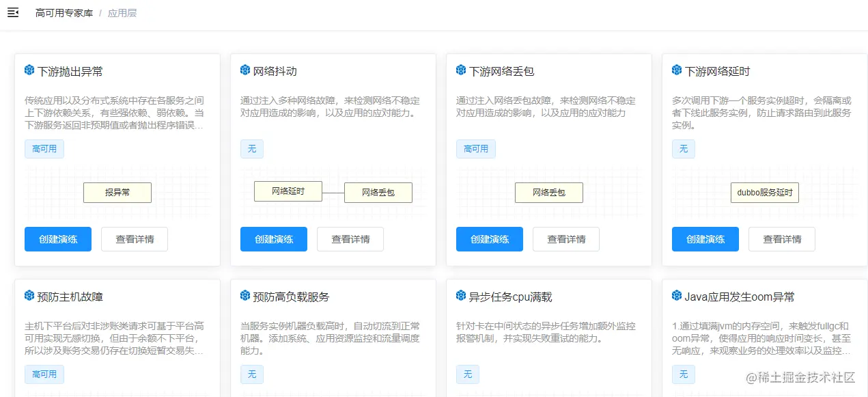Click the cube icon beside 下游抛出异常
Screen dimensions: 868x397
[x=29, y=70]
